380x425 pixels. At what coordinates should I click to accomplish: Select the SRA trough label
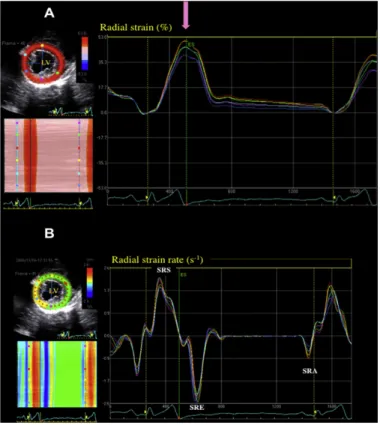310,371
